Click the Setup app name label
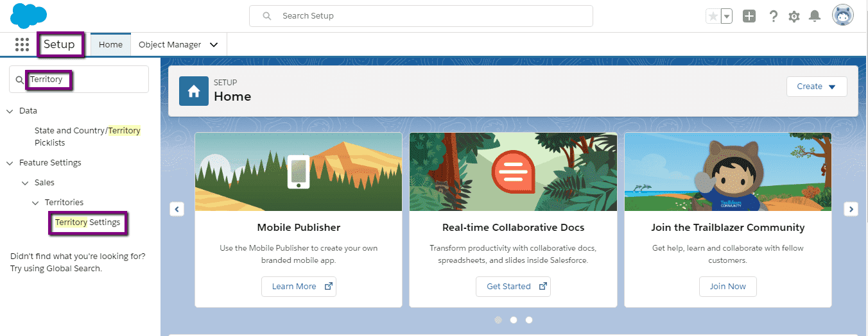 [59, 45]
